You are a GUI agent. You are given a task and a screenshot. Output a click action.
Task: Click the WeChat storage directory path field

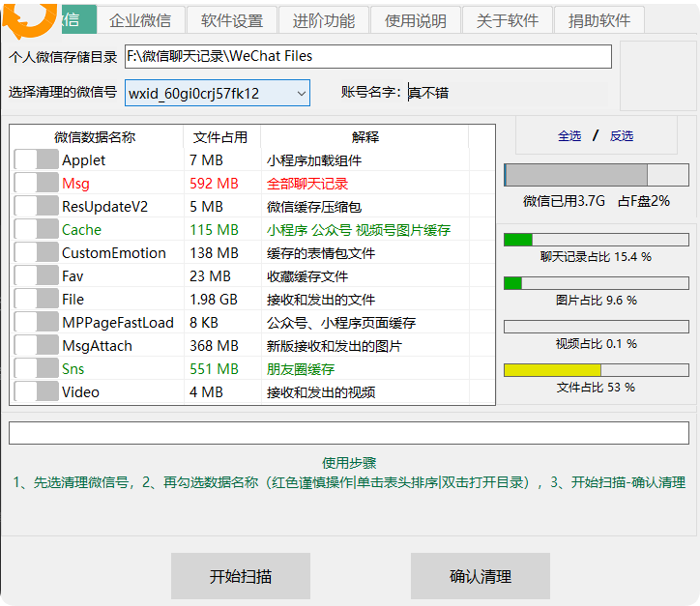pos(368,56)
